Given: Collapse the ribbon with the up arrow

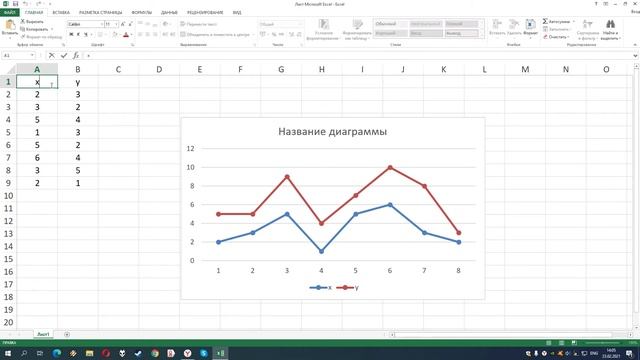Looking at the screenshot, I should click(x=635, y=44).
